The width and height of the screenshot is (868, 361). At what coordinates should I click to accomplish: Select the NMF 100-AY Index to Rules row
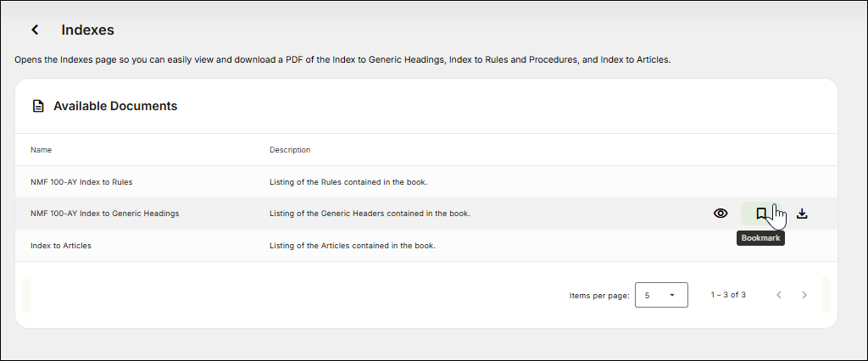[x=81, y=181]
